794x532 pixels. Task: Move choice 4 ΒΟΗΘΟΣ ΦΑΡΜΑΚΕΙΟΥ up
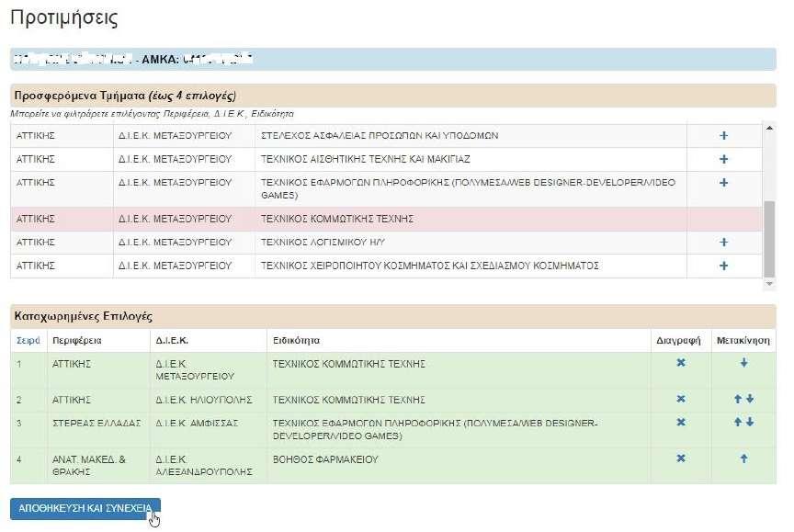click(x=743, y=458)
